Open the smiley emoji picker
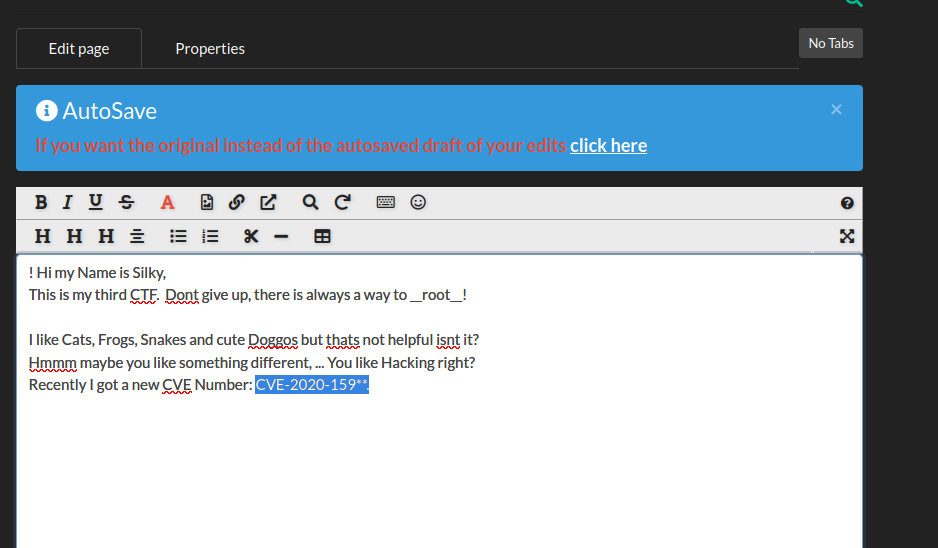Viewport: 938px width, 548px height. tap(418, 202)
